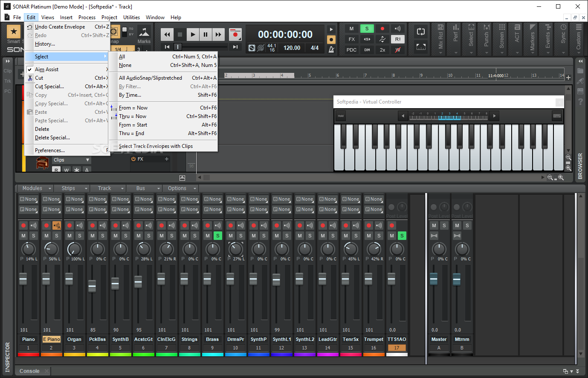Click the Smart tool star icon
The image size is (588, 378).
point(14,31)
